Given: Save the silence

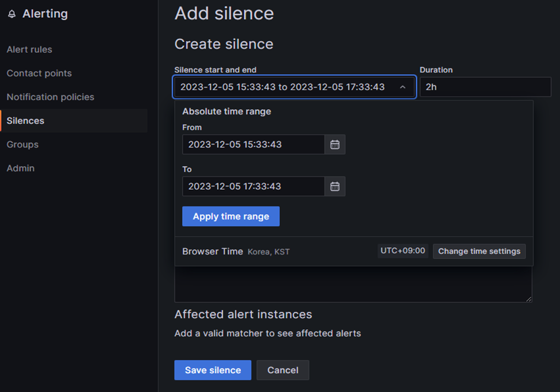Looking at the screenshot, I should click(213, 370).
